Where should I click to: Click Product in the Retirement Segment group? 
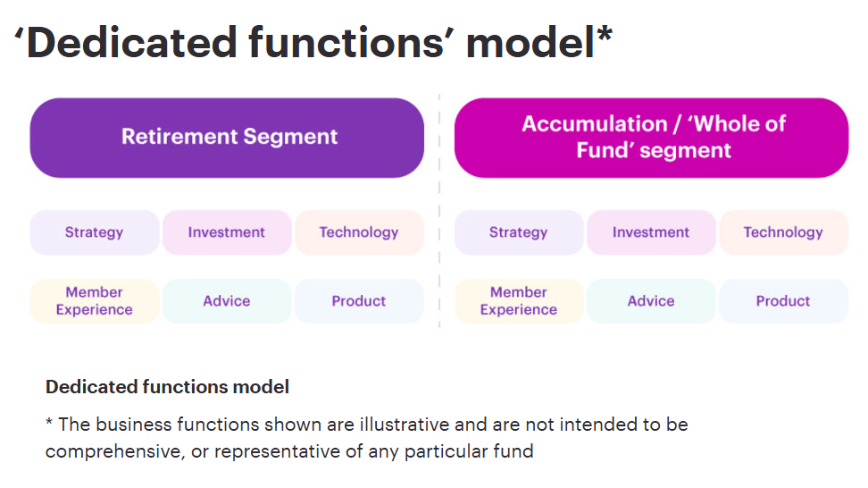click(358, 301)
